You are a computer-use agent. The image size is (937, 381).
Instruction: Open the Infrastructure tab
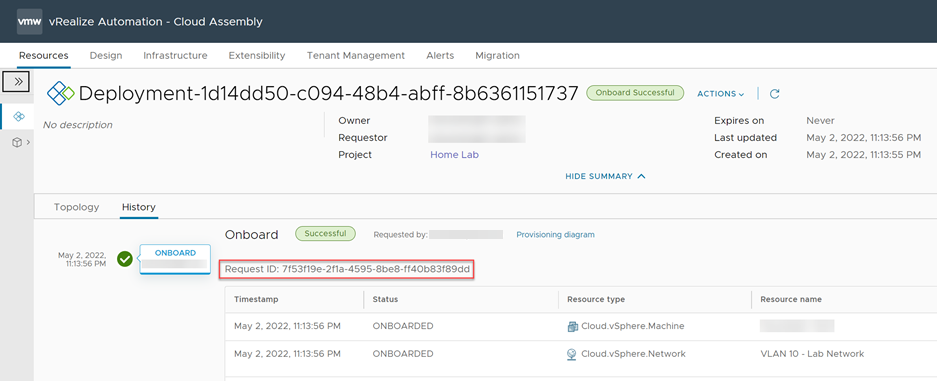tap(175, 56)
